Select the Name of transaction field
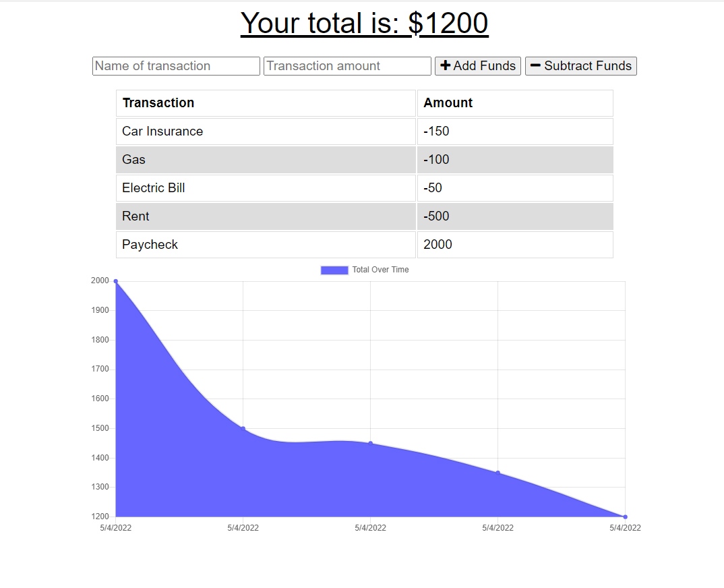 176,65
